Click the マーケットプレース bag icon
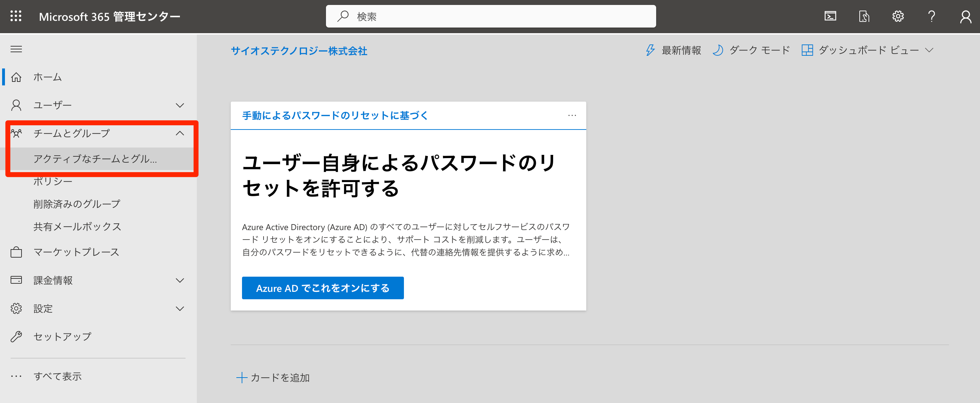This screenshot has height=403, width=980. (x=16, y=252)
